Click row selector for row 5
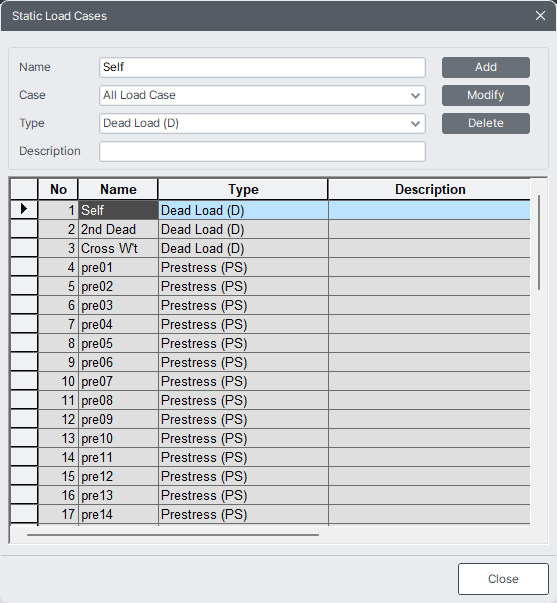Viewport: 557px width, 603px height. (24, 287)
